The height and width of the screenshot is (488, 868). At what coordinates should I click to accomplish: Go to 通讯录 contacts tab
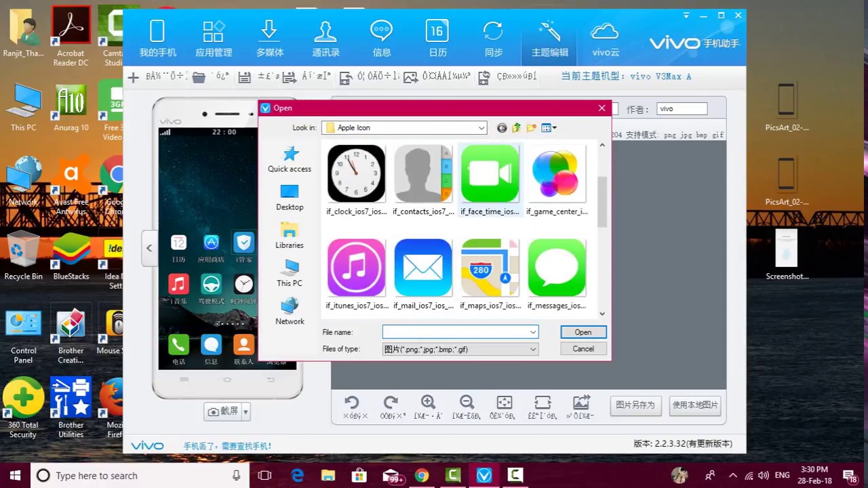pos(326,38)
